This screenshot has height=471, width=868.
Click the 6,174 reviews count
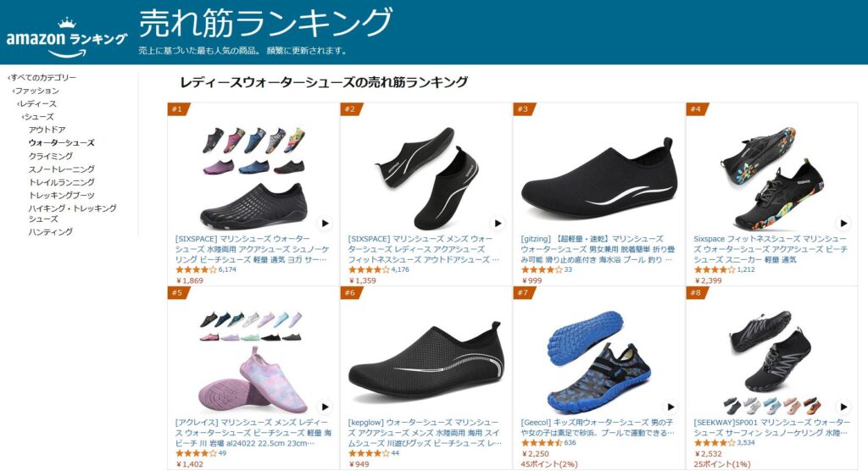227,269
